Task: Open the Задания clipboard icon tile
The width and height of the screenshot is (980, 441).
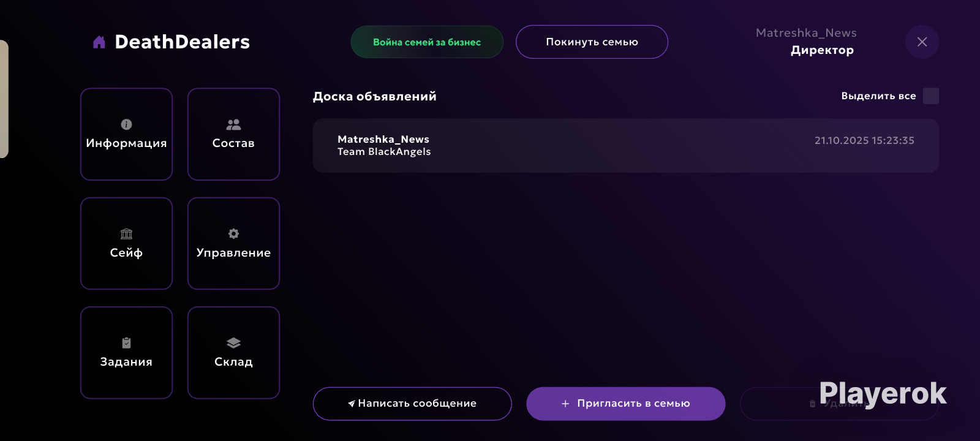Action: coord(126,353)
